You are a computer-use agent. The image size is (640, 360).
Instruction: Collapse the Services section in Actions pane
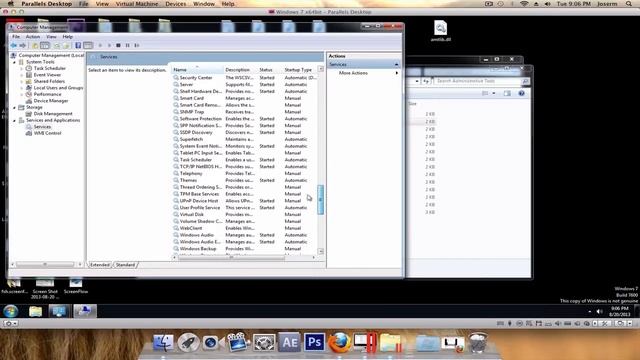coord(396,64)
